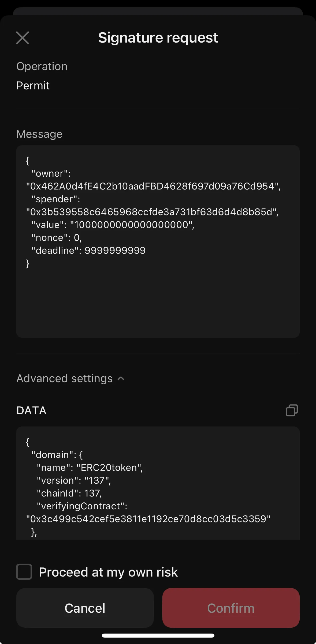Select the owner address in the message
This screenshot has width=316, height=644.
click(153, 187)
